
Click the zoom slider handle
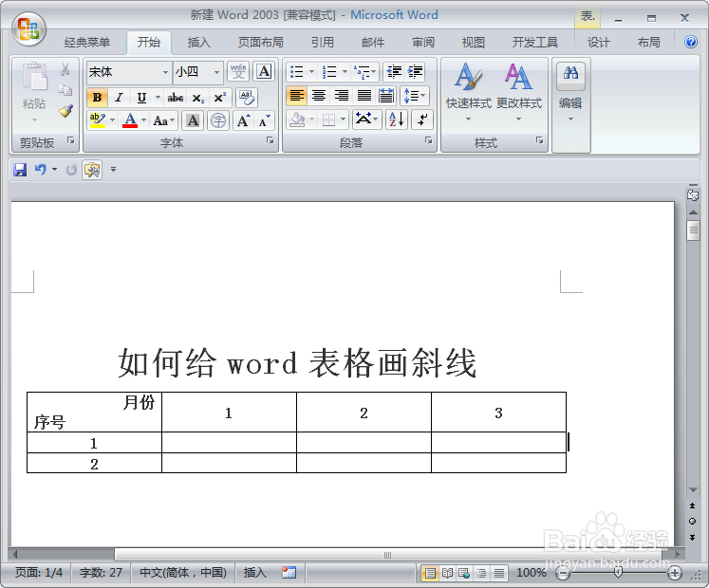click(618, 573)
